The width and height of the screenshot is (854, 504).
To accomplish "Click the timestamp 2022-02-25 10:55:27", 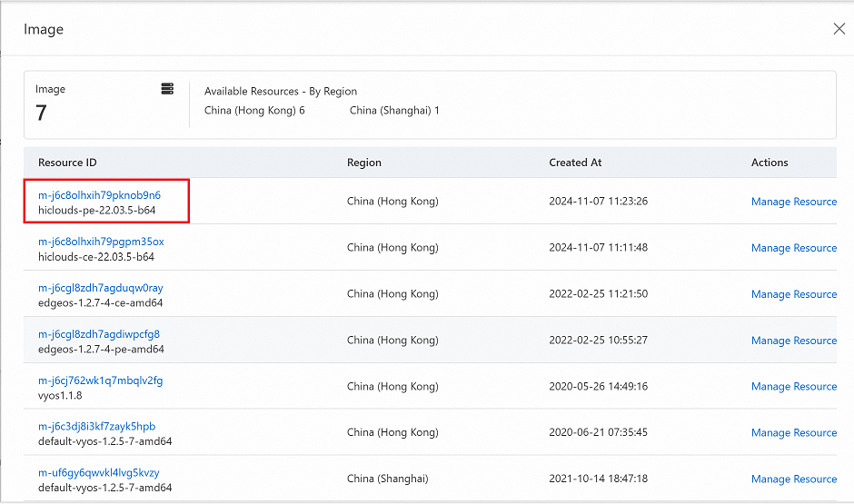I will [598, 340].
